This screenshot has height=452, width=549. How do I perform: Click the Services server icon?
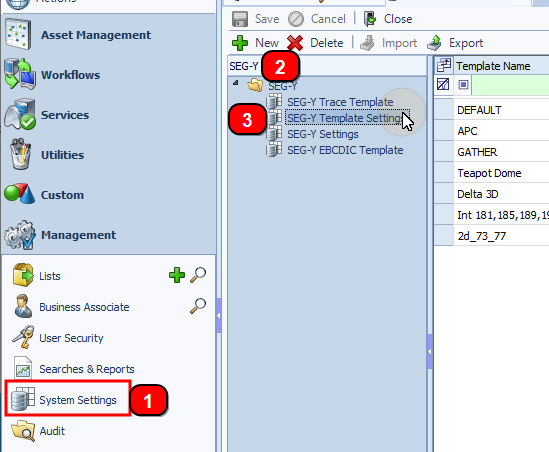click(x=20, y=114)
